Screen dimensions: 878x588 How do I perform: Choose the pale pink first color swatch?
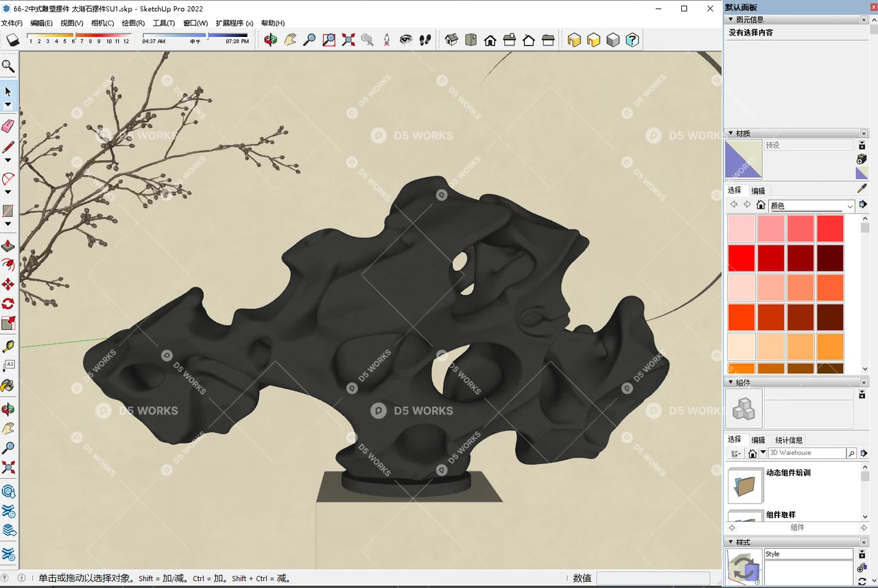741,228
